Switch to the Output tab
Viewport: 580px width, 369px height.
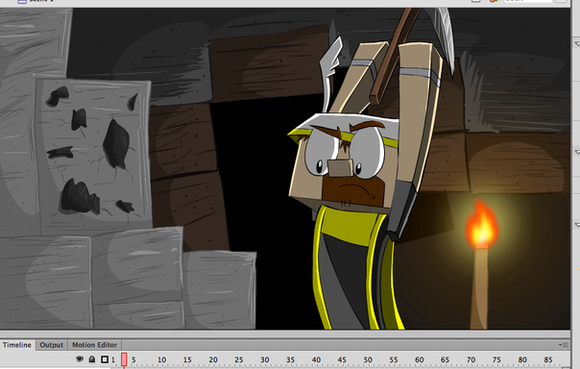click(51, 345)
